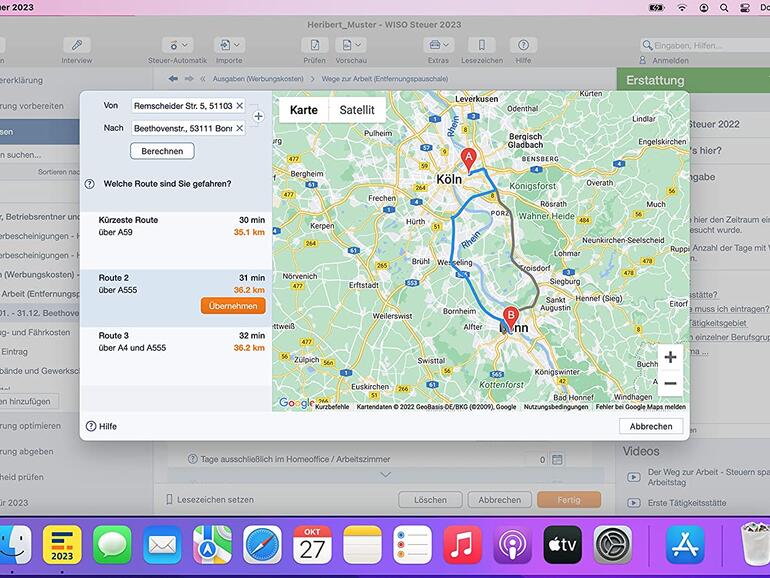Open Spotlight search in menu bar
This screenshot has width=770, height=578.
pyautogui.click(x=724, y=7)
